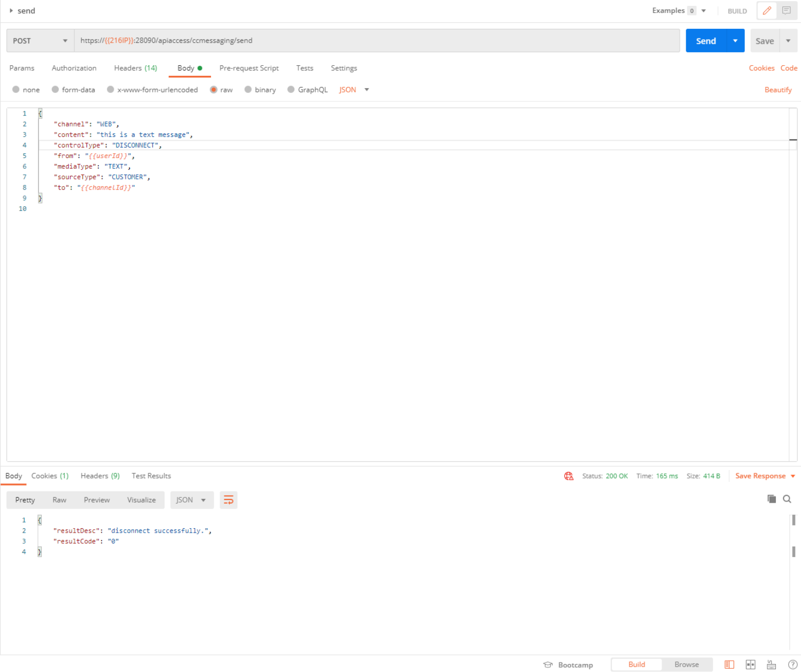Open the comments icon

787,11
